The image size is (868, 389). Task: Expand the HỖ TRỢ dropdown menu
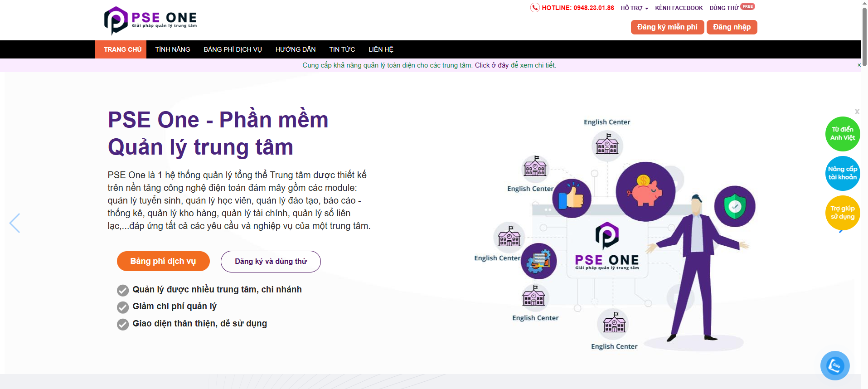(634, 8)
